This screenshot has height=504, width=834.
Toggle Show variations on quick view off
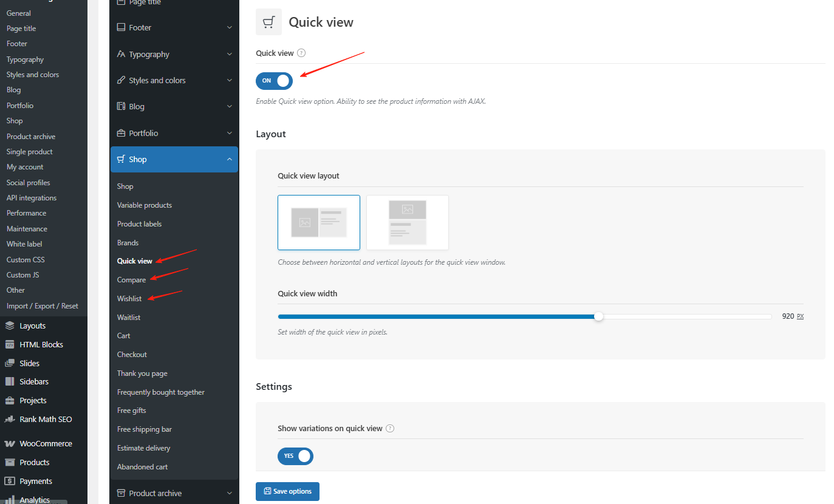click(295, 456)
